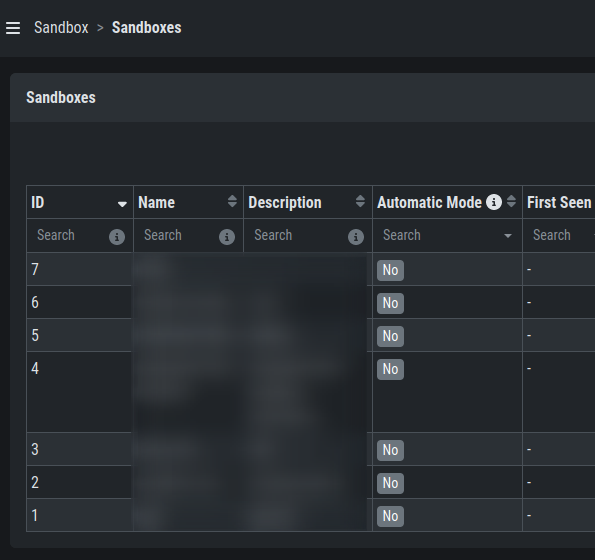
Task: Sort by Automatic Mode column arrows
Action: click(x=511, y=201)
